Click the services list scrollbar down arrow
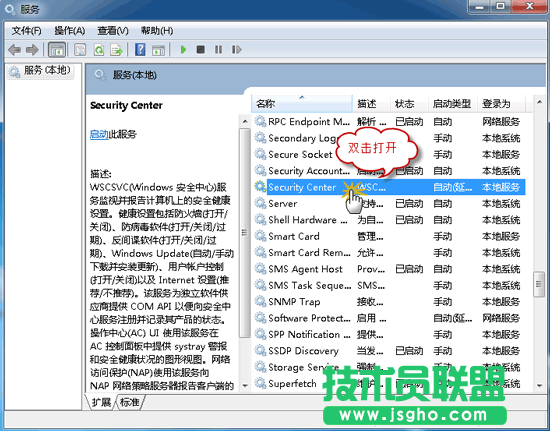Screen dimensions: 550x431 [x=539, y=386]
